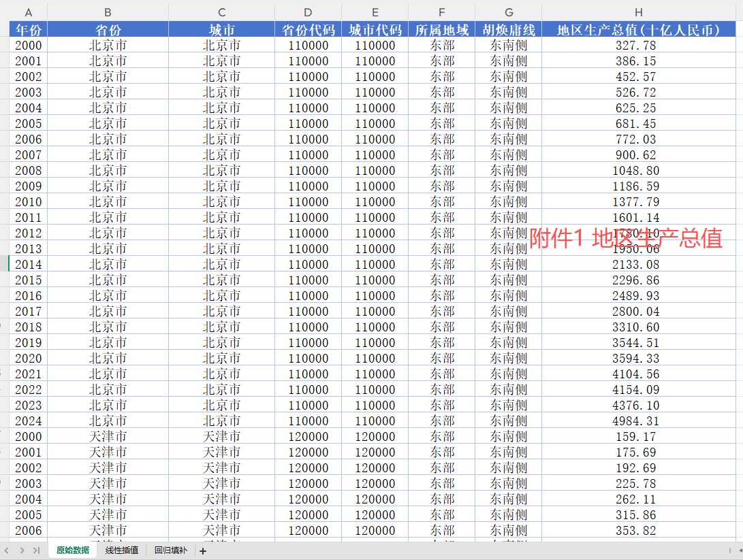
Task: Add a new sheet with plus icon
Action: coord(203,551)
